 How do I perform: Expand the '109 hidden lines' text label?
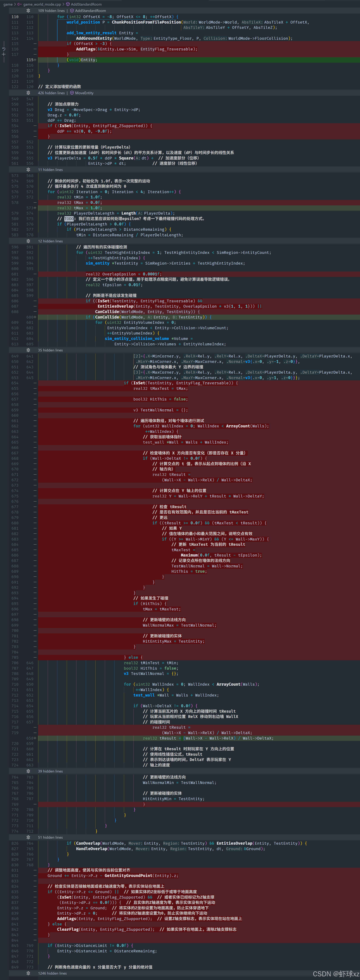click(51, 11)
